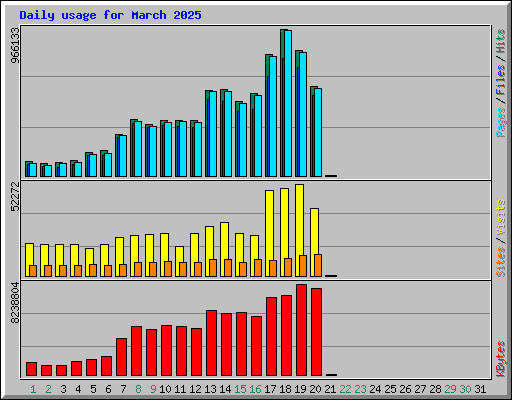Click the cyan hits bar for day 20
This screenshot has height=400, width=512.
point(318,132)
